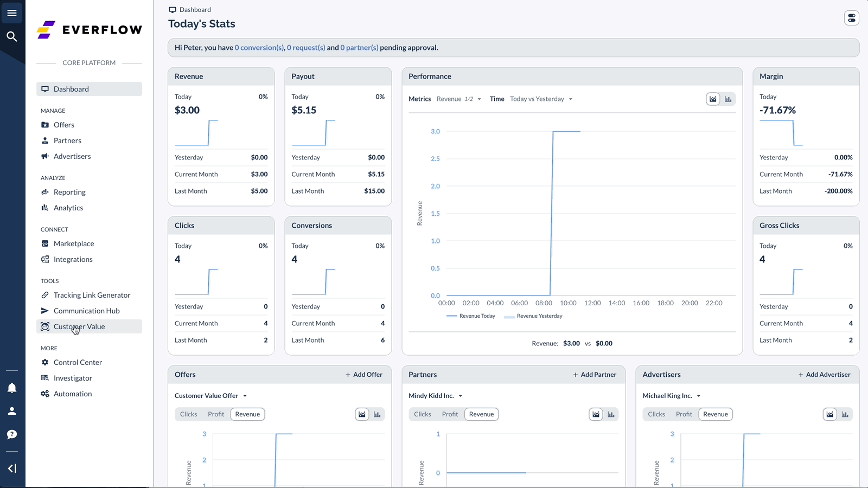Select Profit tab in Advertisers panel

point(684,414)
